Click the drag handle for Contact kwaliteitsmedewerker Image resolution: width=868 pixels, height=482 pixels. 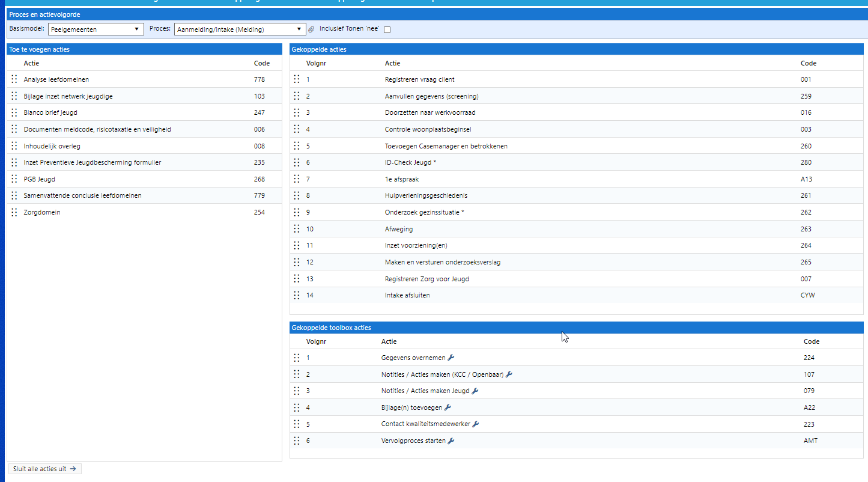[296, 424]
